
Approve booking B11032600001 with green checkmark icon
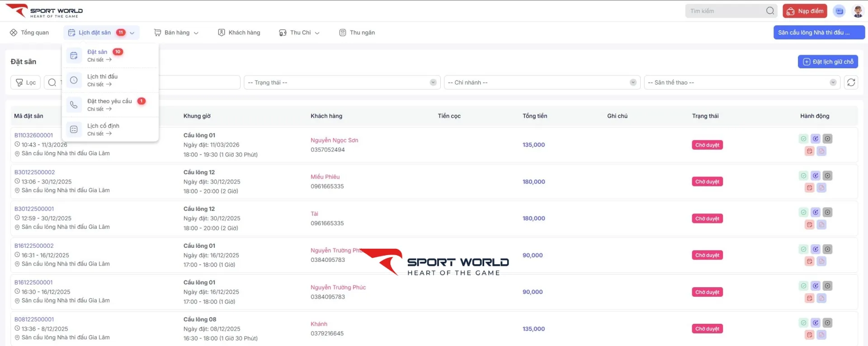click(803, 139)
